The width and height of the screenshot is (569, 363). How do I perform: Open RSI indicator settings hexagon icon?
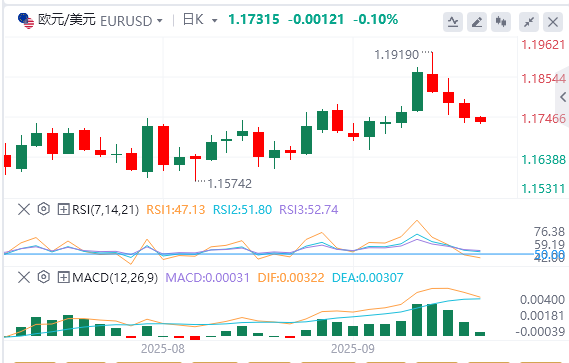coord(44,209)
